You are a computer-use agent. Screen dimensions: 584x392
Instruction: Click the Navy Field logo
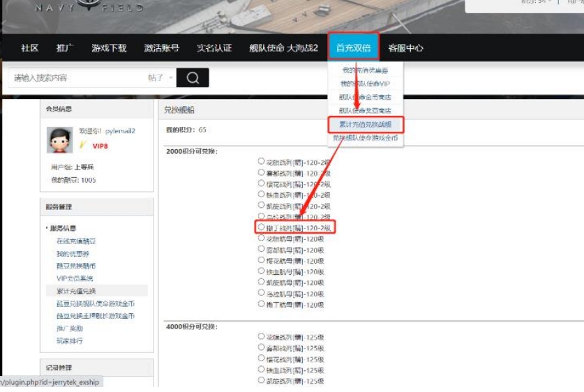point(89,7)
